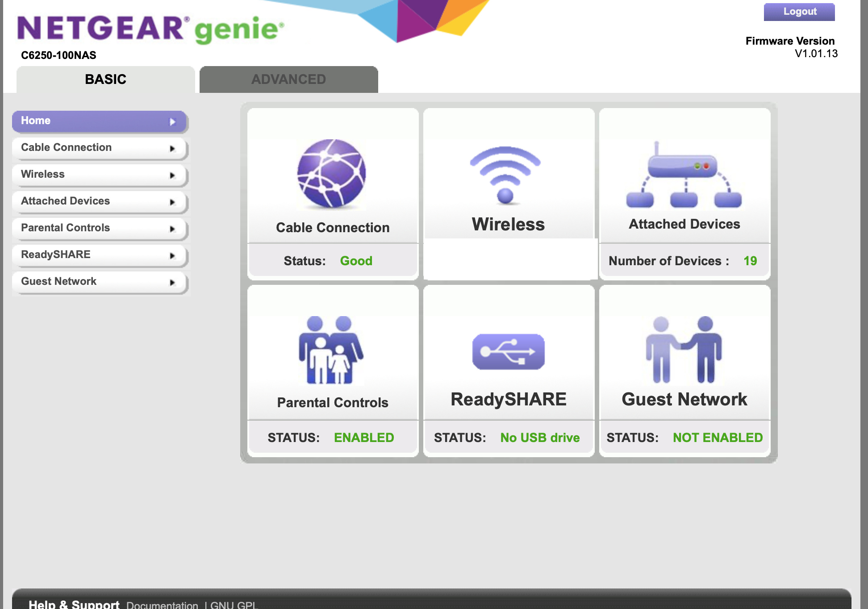868x609 pixels.
Task: Open Cable Connection in the sidebar
Action: [99, 148]
